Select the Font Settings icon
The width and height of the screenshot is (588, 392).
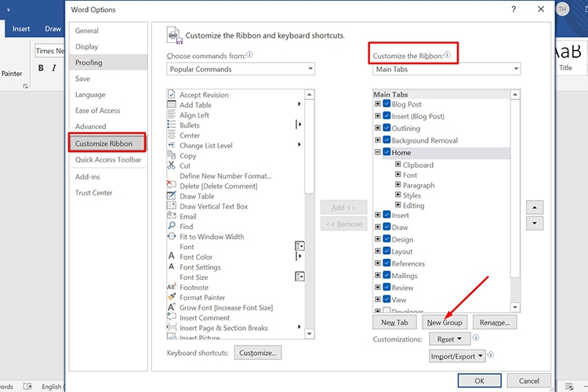[172, 267]
